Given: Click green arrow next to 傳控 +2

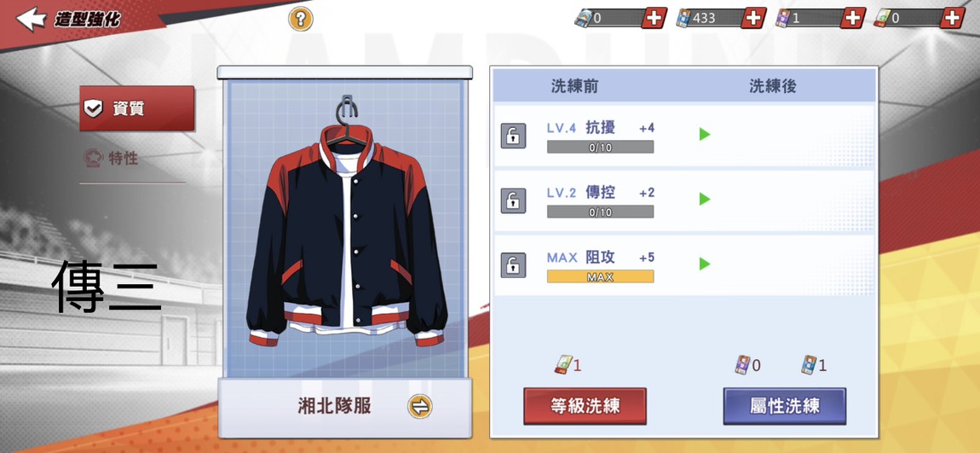Looking at the screenshot, I should pyautogui.click(x=705, y=199).
